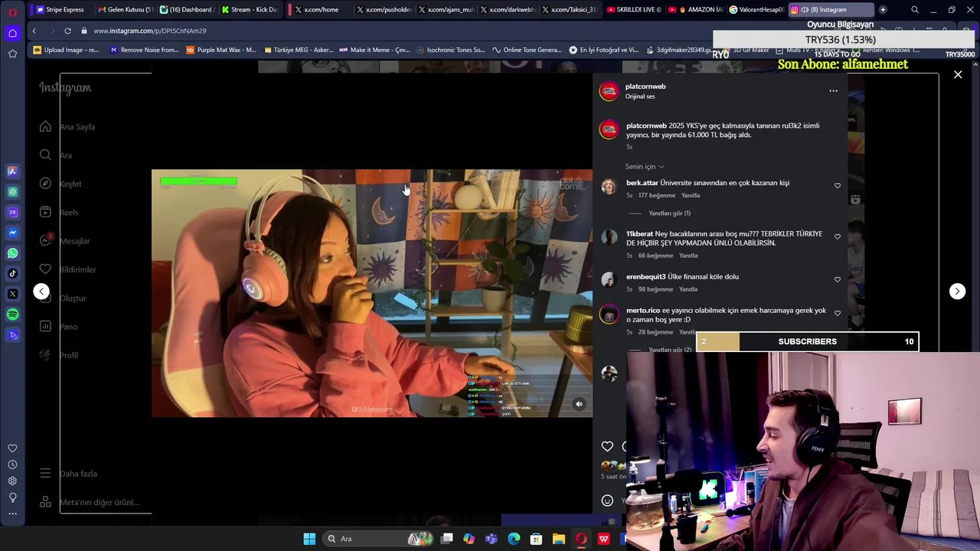This screenshot has width=980, height=551.
Task: Open the Profil avatar in sidebar
Action: tap(45, 355)
